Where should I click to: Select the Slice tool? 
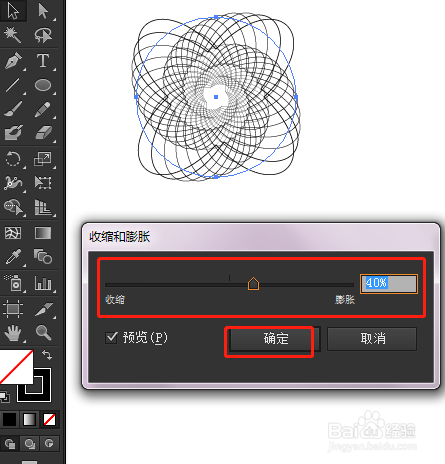click(43, 309)
